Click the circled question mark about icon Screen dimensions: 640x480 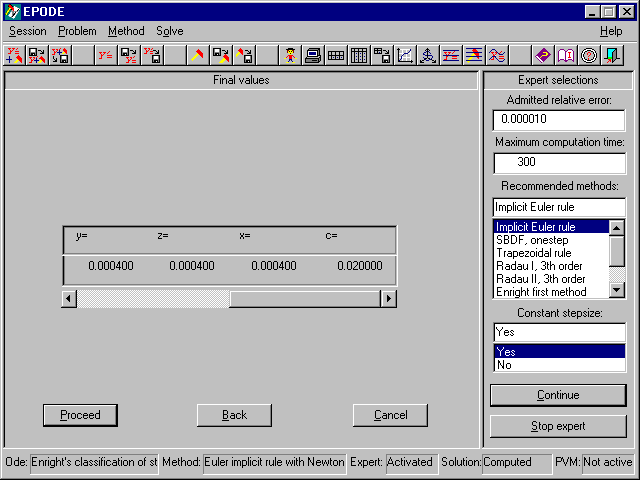click(x=589, y=55)
